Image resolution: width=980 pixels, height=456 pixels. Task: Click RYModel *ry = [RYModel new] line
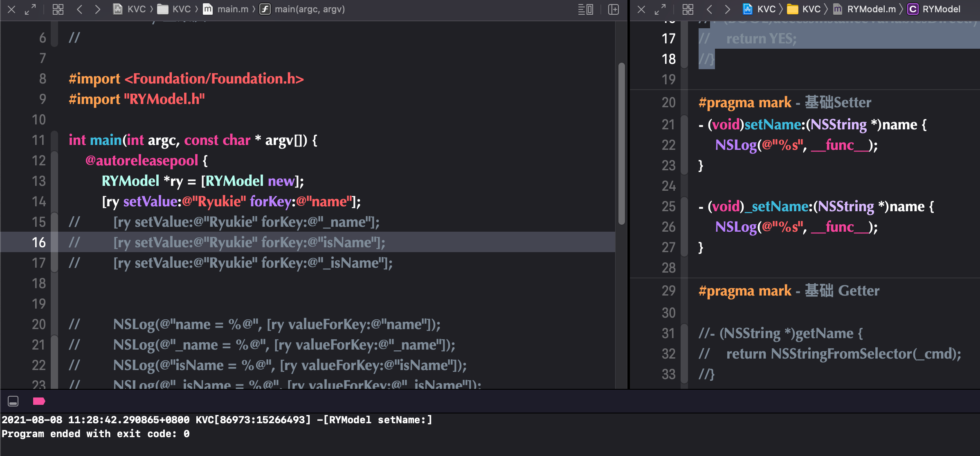tap(203, 181)
